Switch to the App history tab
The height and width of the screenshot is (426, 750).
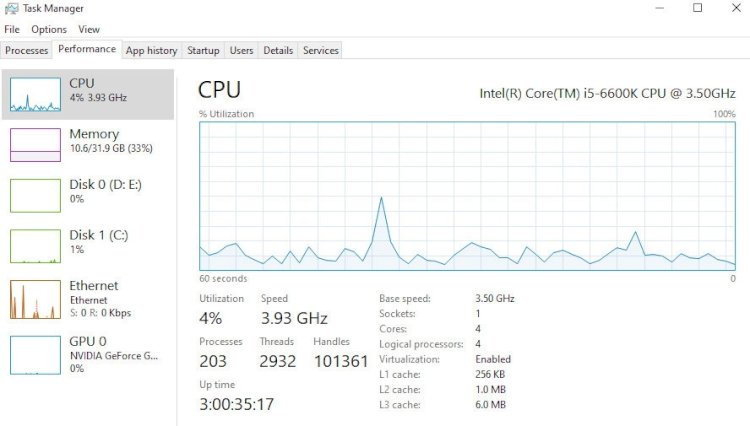coord(152,50)
